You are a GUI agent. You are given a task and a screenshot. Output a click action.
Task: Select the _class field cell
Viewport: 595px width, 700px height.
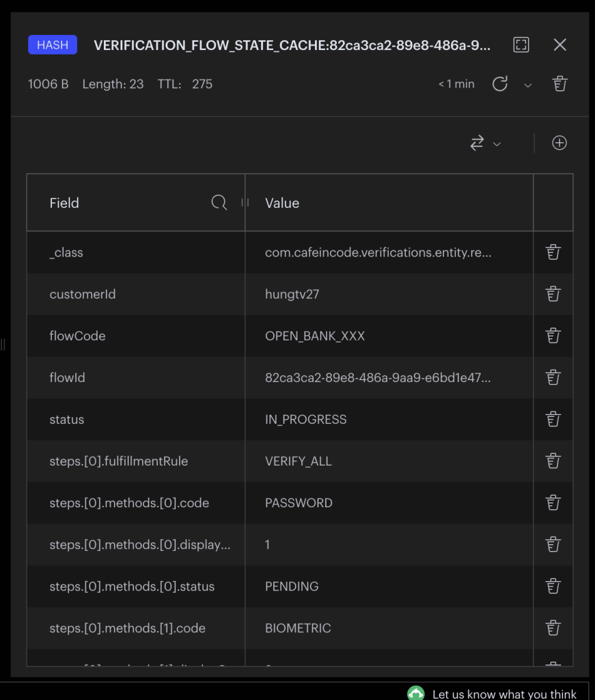[135, 252]
